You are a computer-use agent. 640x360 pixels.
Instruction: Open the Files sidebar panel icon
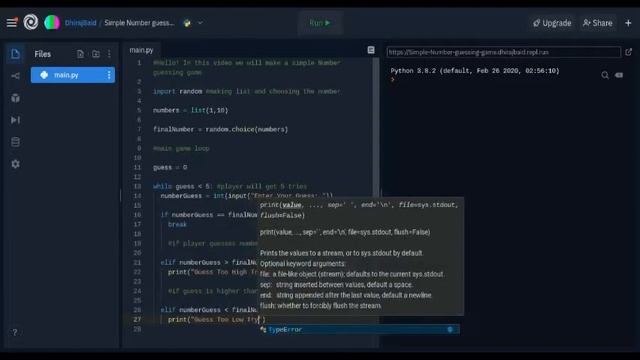[x=16, y=54]
